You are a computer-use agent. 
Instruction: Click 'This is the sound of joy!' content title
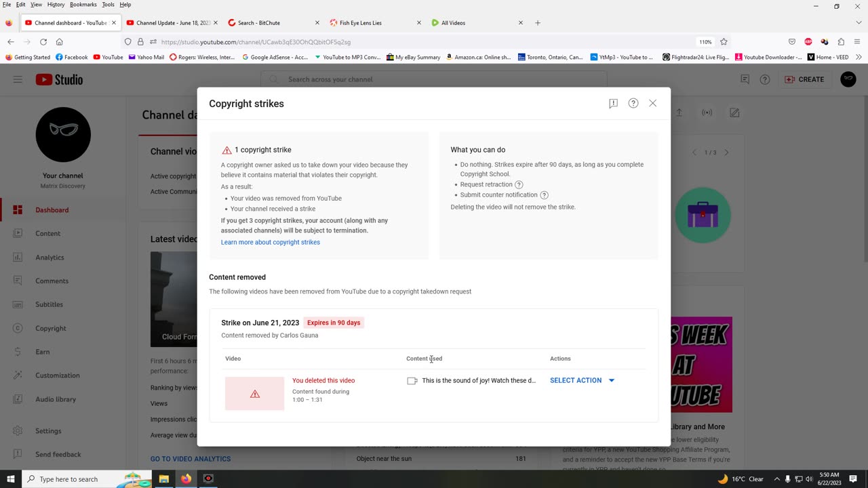[479, 380]
